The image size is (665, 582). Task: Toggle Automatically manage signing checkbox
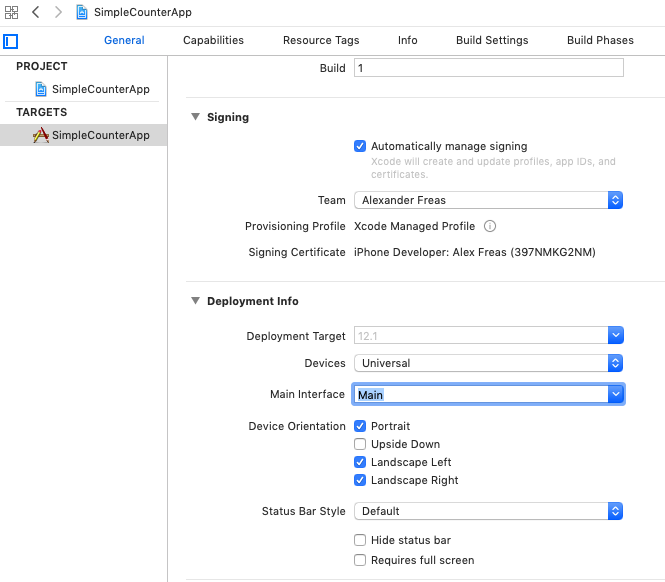pos(360,146)
